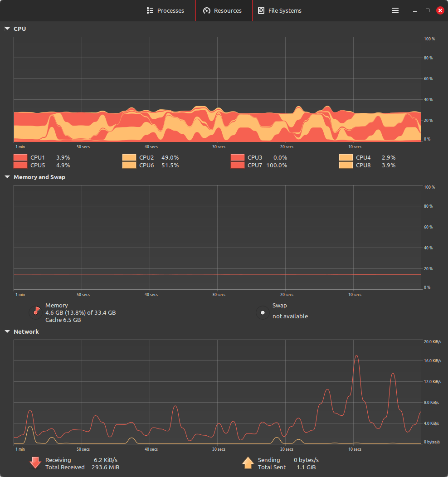Click the Total Received value
Viewport: 448px width, 477px height.
coord(106,467)
